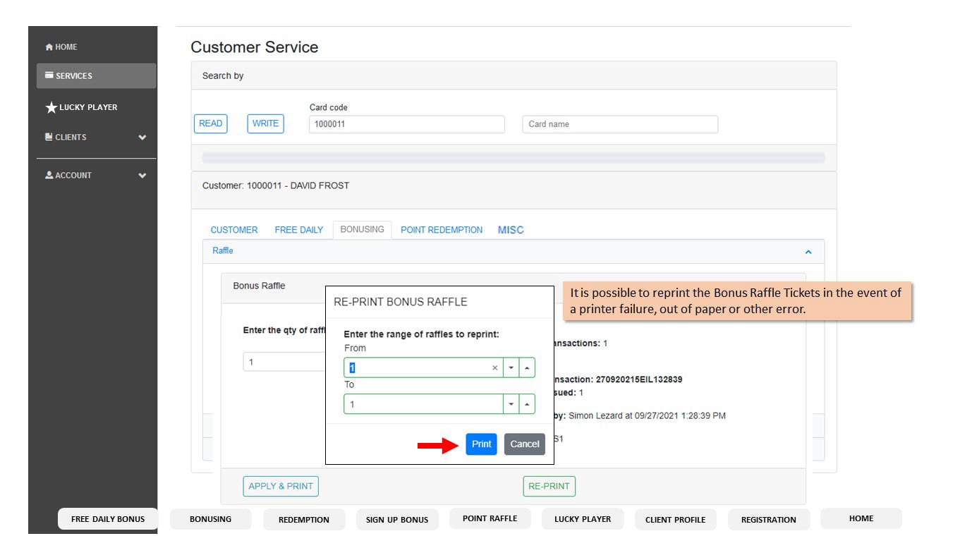This screenshot has height=560, width=960.
Task: Expand the Account sidebar submenu chevron
Action: click(142, 176)
